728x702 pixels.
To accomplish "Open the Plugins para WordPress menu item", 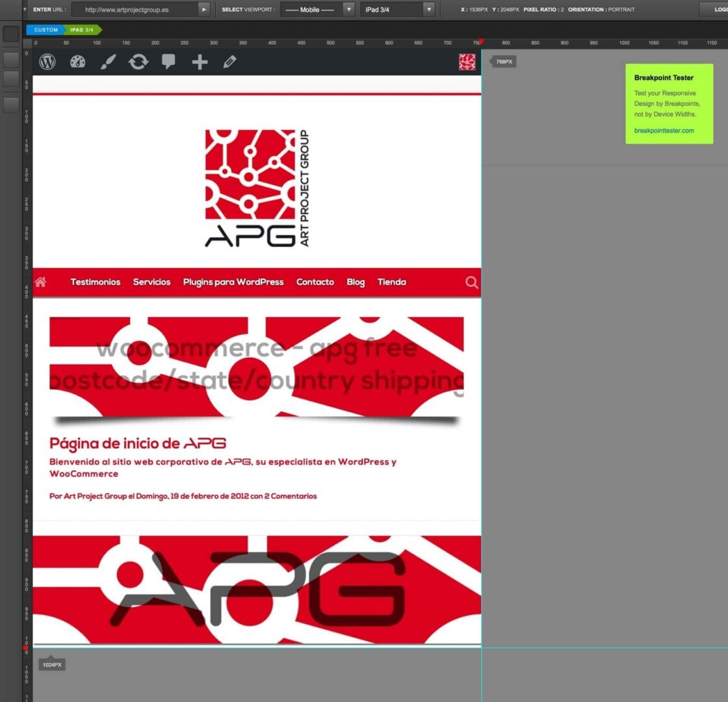I will pos(233,282).
